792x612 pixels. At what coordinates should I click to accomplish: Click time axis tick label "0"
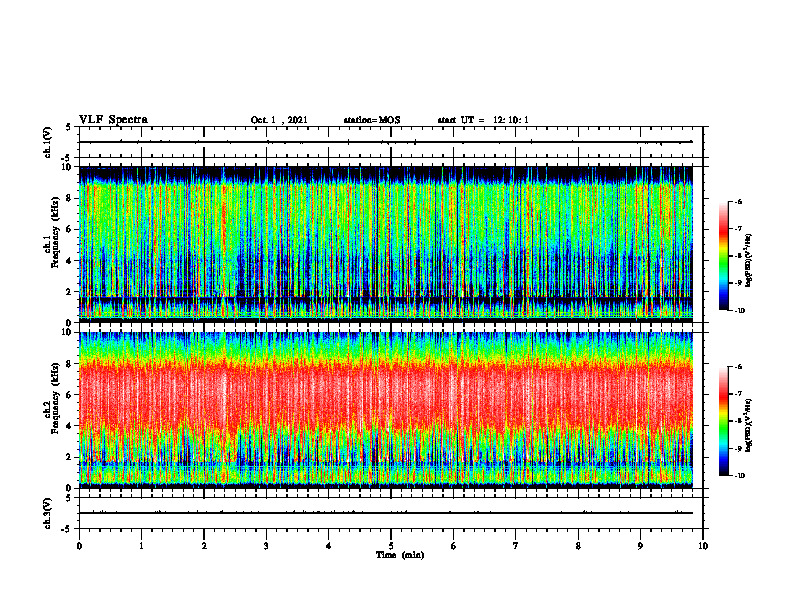pos(79,546)
